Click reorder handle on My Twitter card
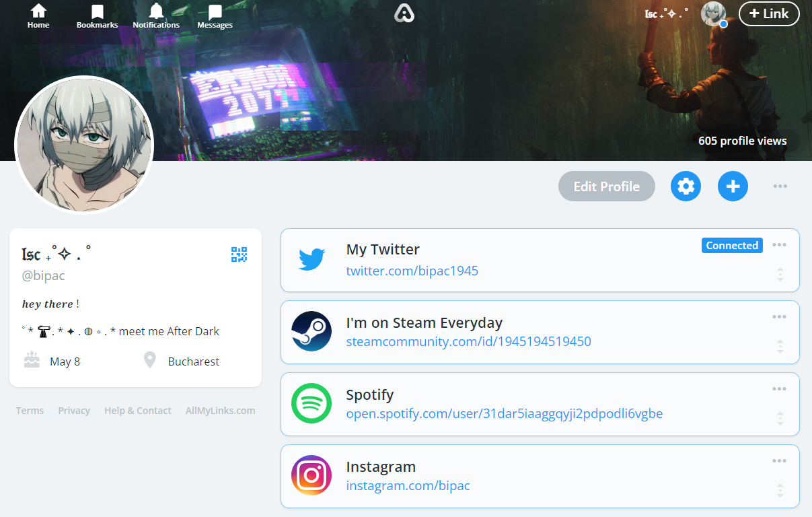 pos(780,274)
